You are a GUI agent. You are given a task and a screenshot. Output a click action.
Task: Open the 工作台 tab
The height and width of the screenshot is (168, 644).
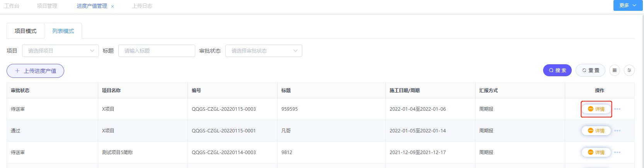coord(12,6)
